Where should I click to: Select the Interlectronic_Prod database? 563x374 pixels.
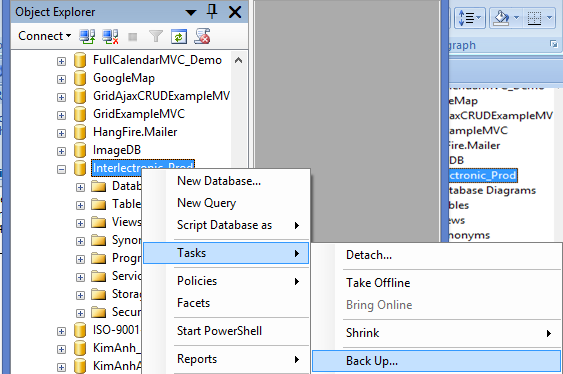click(x=143, y=168)
